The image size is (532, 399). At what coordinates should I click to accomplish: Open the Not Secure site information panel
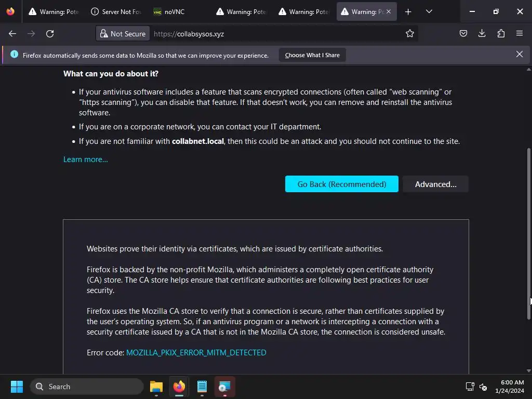pos(123,34)
